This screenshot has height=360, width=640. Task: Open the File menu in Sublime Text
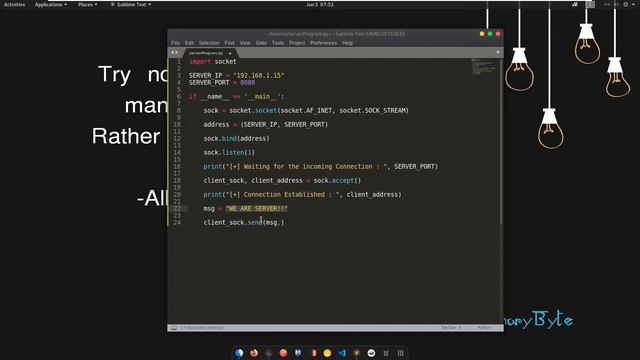(175, 43)
